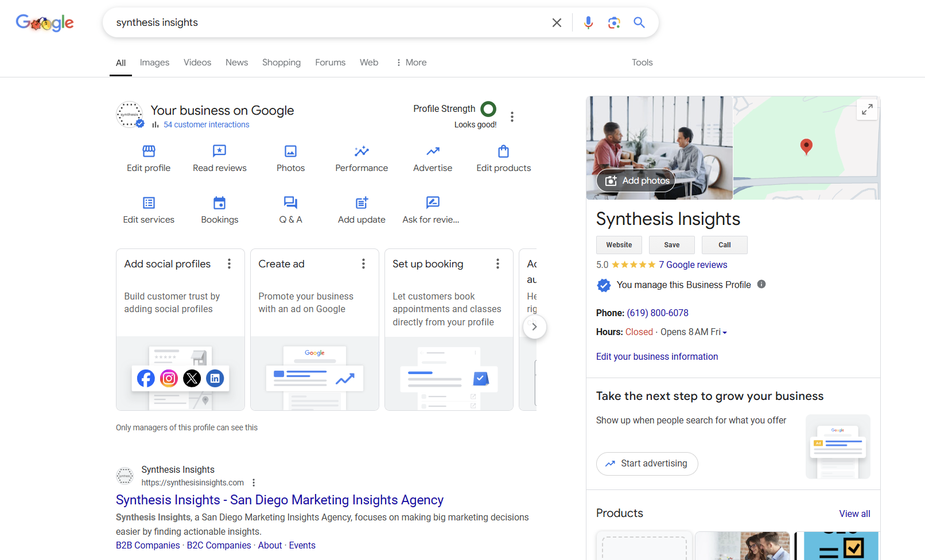Open 7 Google reviews link
This screenshot has width=925, height=560.
(693, 265)
